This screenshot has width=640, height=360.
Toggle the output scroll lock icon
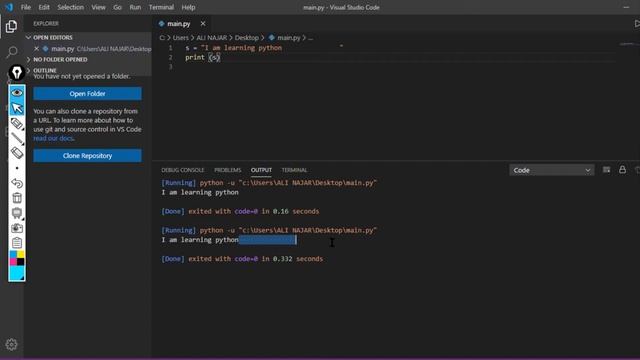coord(622,169)
